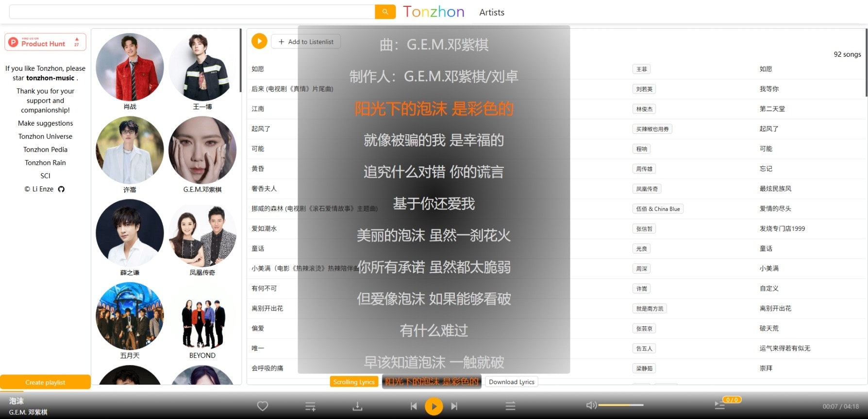The image size is (868, 419).
Task: Toggle the Scrolling Lyrics button
Action: click(354, 382)
